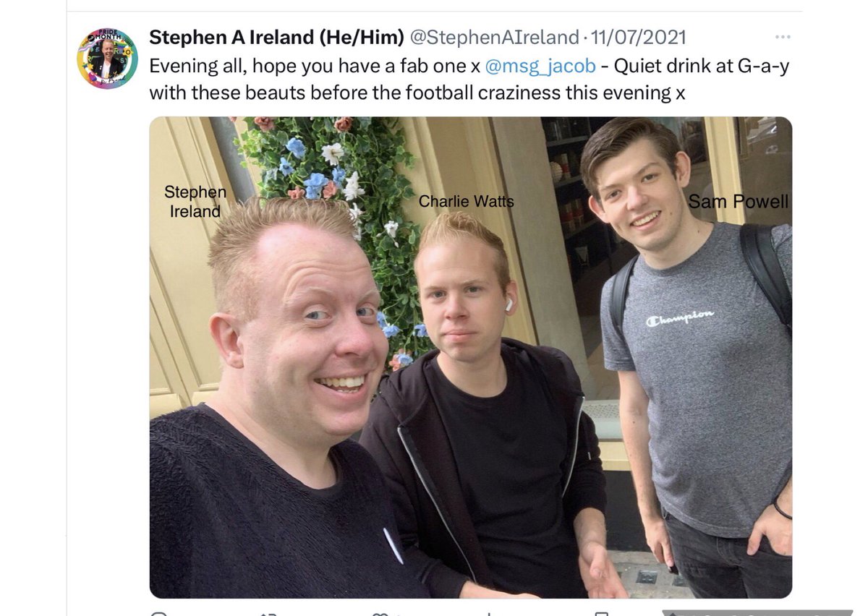
Task: Open the tweet author's profile avatar
Action: tap(107, 59)
